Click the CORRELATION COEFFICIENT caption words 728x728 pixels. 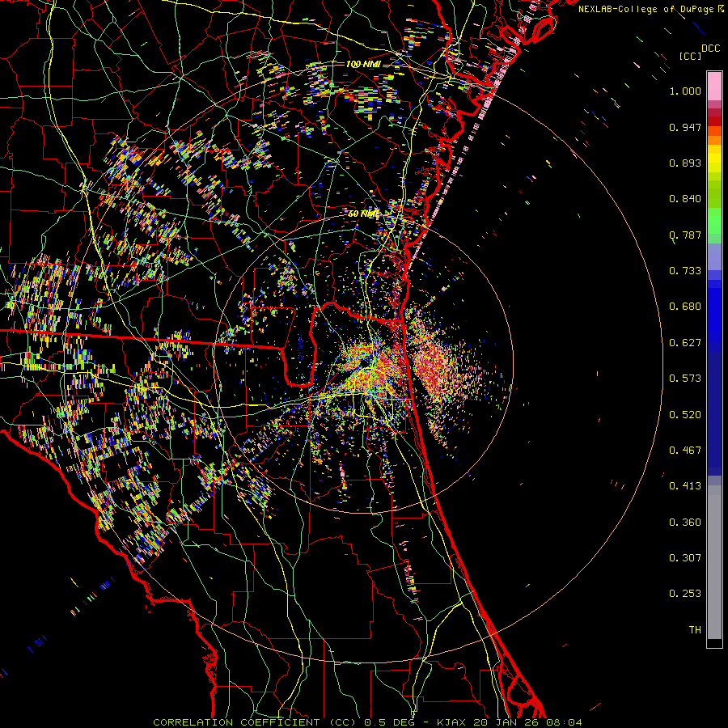236,722
